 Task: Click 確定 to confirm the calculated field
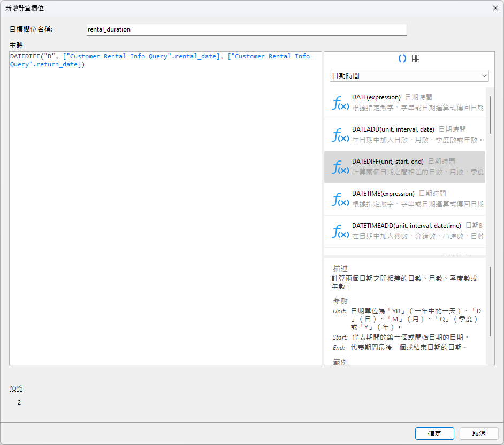point(434,433)
